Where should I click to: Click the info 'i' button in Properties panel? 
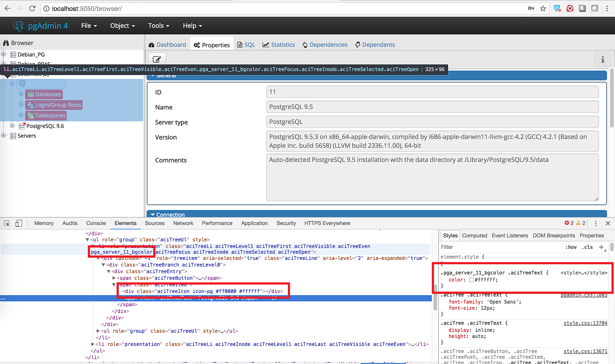[x=603, y=59]
